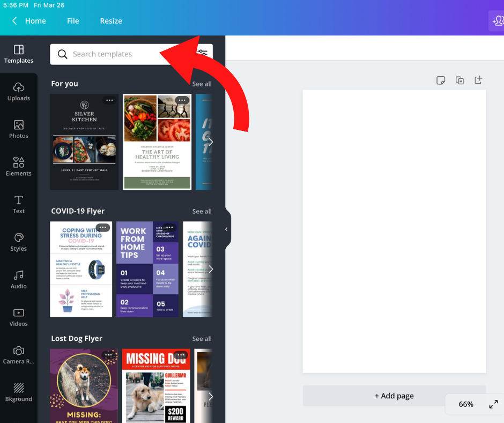Show more COVID-19 Flyer templates arrow
The height and width of the screenshot is (423, 504).
tap(211, 269)
